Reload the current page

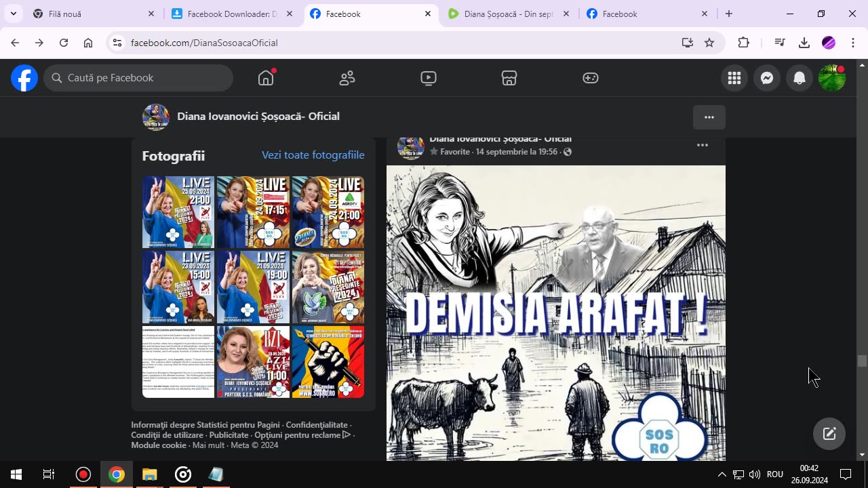click(64, 43)
